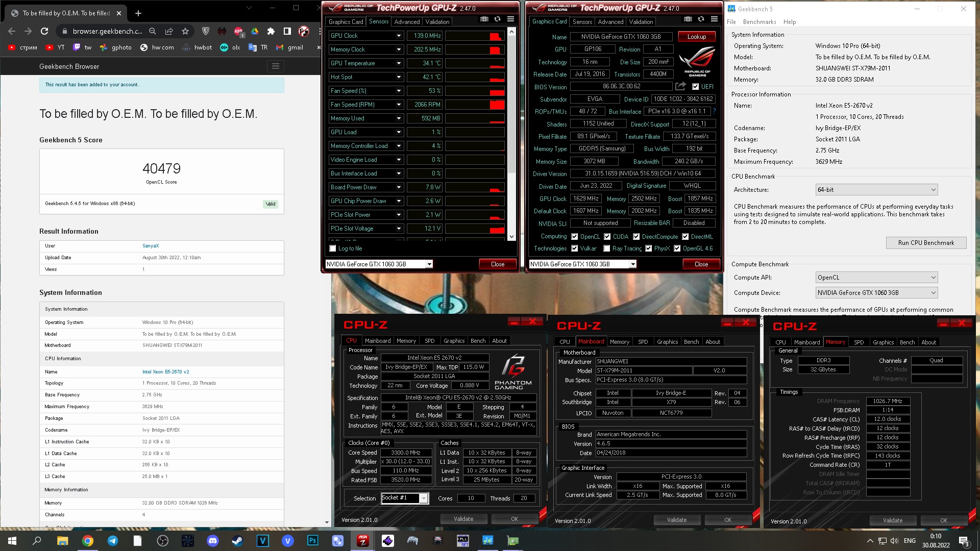Refresh sensors in GPU-Z Sensors window
980x551 pixels.
pos(497,19)
